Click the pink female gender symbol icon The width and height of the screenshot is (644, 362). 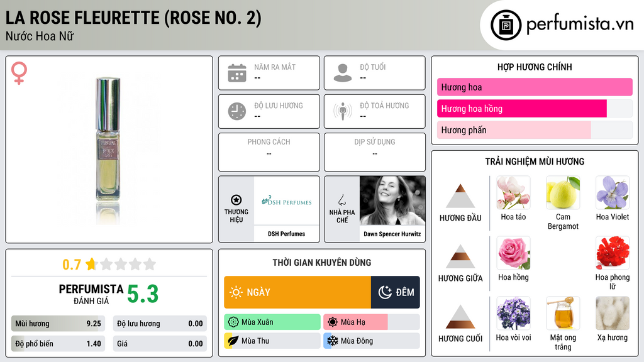[x=19, y=73]
